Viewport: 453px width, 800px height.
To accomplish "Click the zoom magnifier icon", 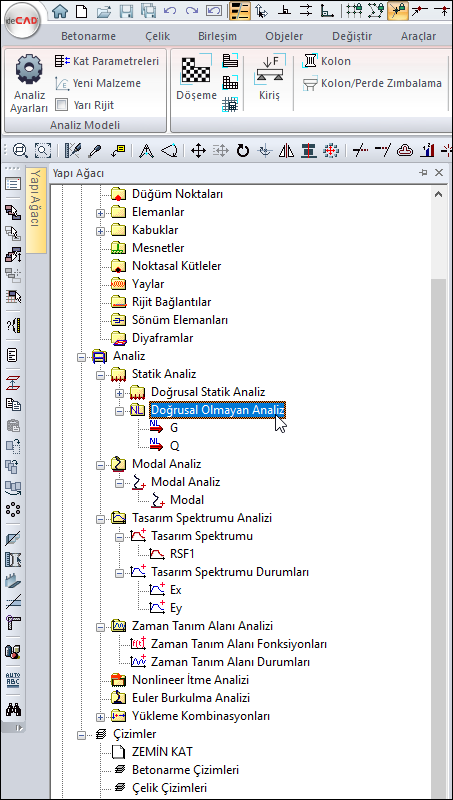I will 20,151.
